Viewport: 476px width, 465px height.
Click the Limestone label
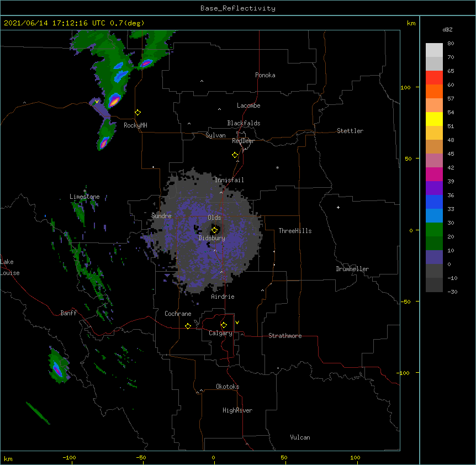pos(84,197)
